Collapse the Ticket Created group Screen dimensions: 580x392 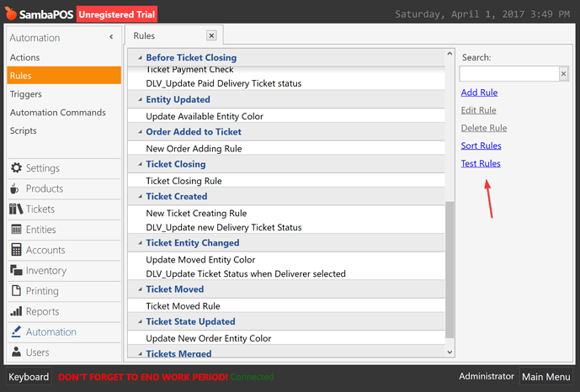(x=141, y=197)
